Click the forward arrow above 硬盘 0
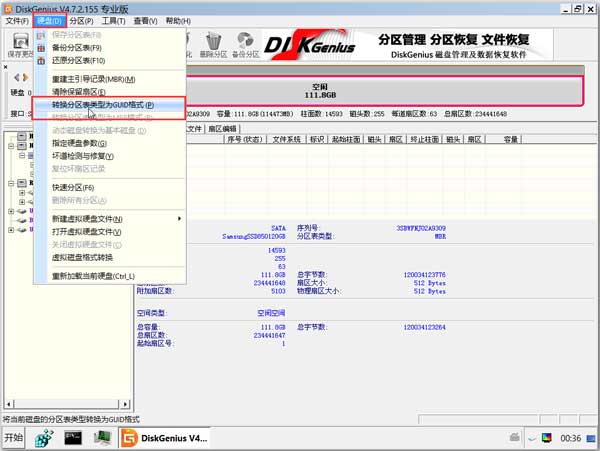The width and height of the screenshot is (600, 451). [25, 78]
